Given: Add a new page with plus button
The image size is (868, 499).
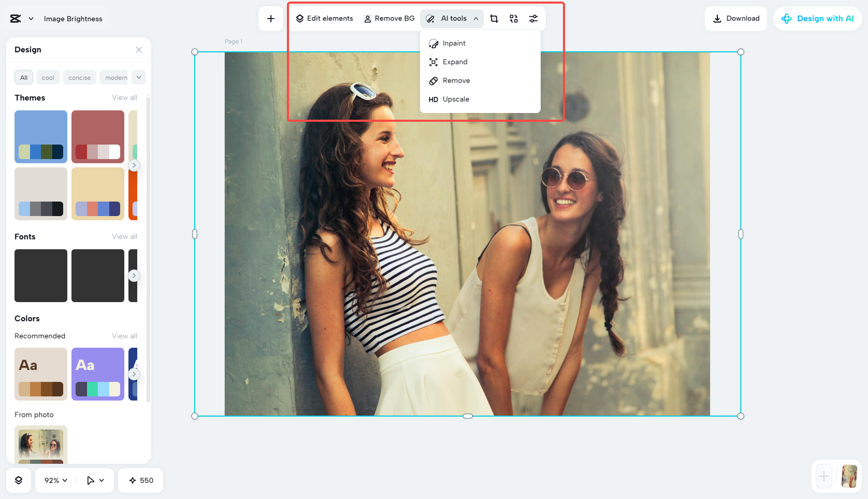Looking at the screenshot, I should point(824,476).
